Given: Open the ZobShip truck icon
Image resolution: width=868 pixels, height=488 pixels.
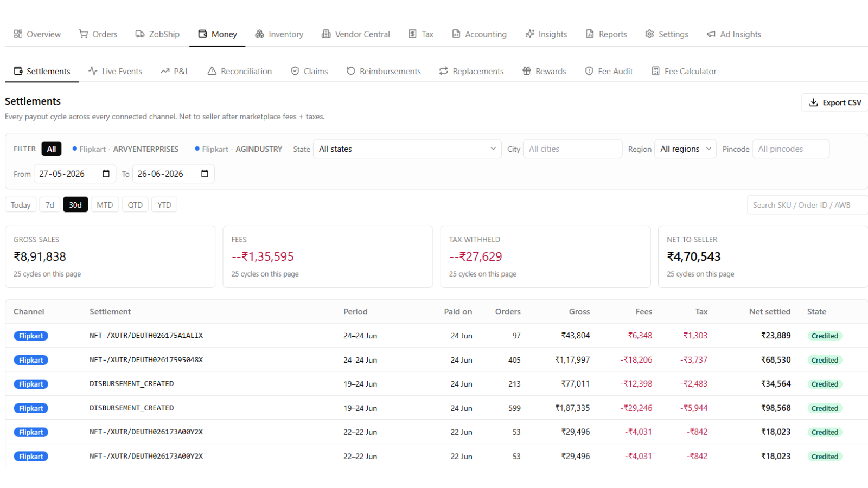Looking at the screenshot, I should [140, 34].
